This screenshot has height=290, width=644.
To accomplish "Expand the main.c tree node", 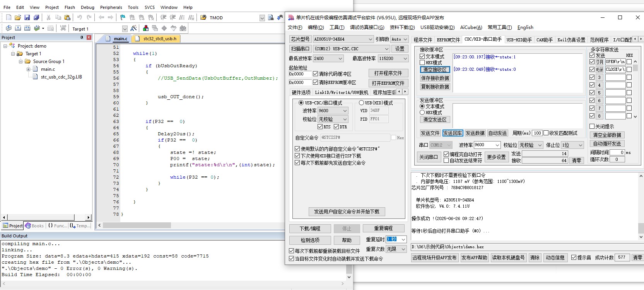I will tap(28, 69).
